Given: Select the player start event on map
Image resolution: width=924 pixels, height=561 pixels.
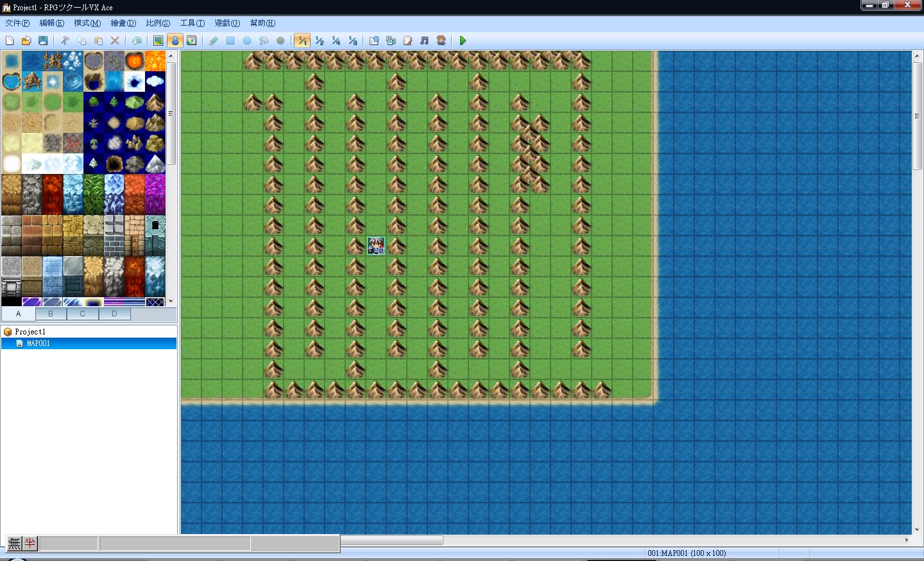Looking at the screenshot, I should (x=376, y=246).
